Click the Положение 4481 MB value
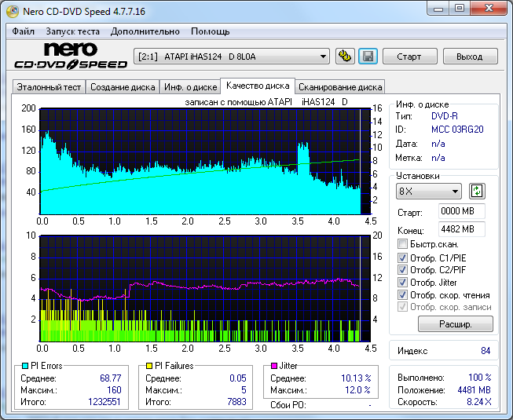 click(474, 389)
